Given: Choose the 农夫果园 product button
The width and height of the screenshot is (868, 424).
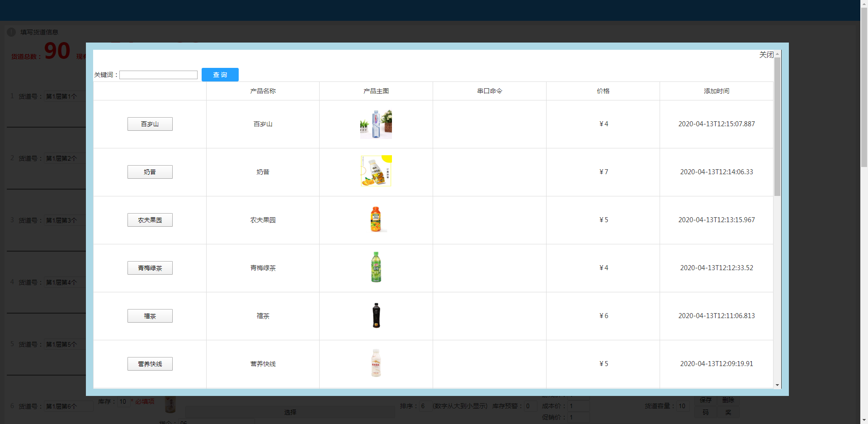Looking at the screenshot, I should 150,220.
